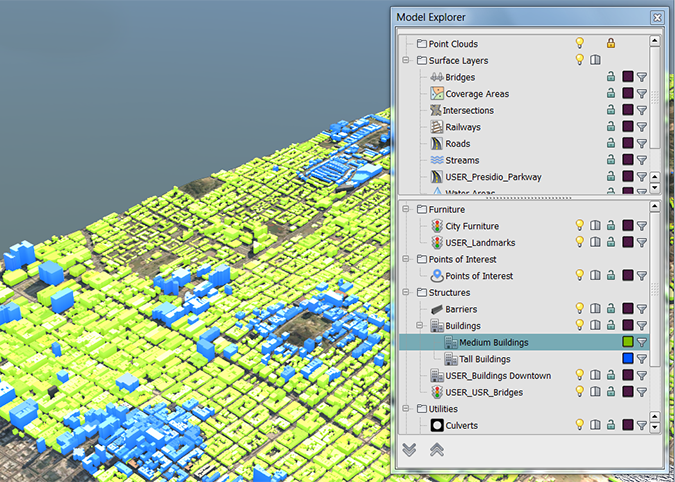Screen dimensions: 675x482
Task: Open the Culverts filter funnel
Action: pos(642,425)
